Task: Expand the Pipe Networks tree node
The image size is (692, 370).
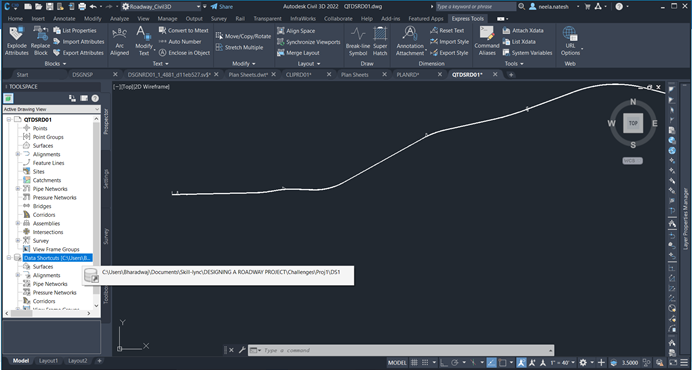Action: point(18,189)
